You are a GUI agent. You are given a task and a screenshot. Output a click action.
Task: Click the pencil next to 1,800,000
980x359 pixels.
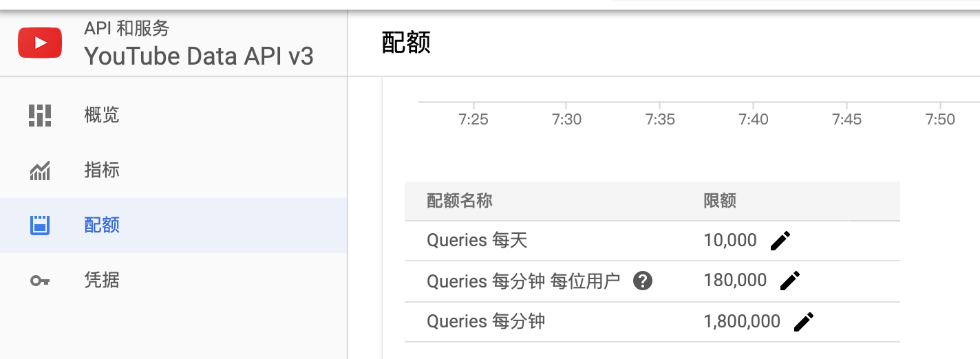point(804,321)
